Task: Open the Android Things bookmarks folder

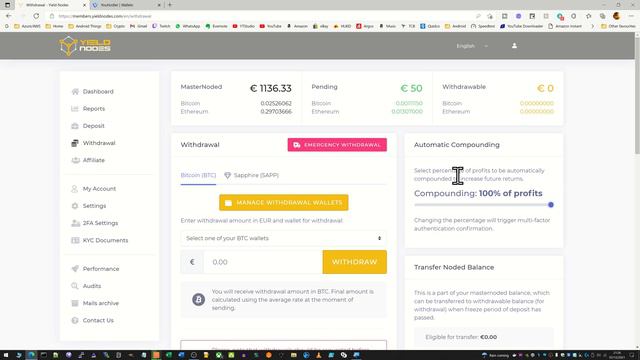Action: (x=85, y=26)
